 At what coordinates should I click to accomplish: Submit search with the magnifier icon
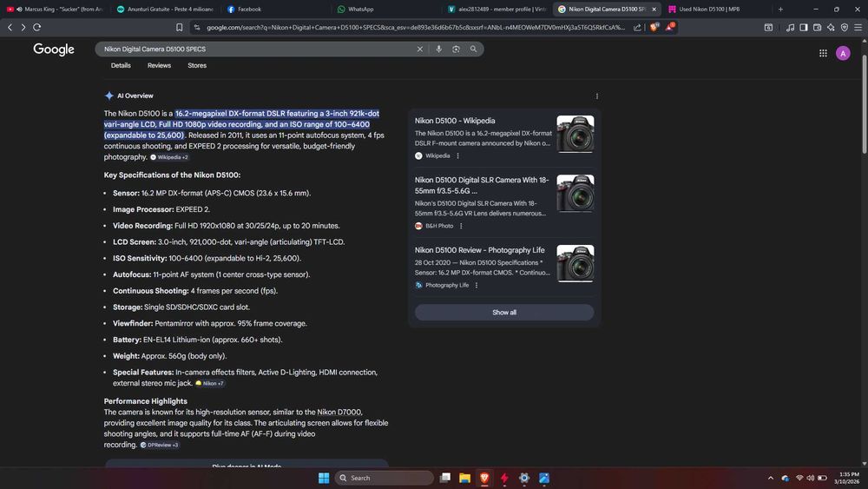point(473,49)
